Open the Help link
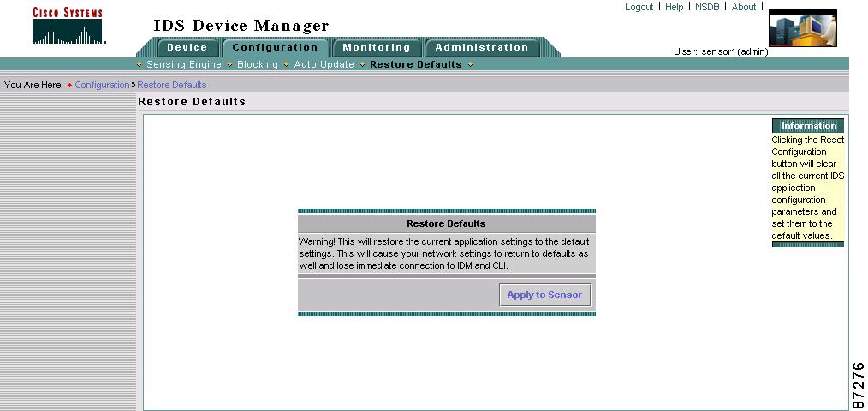This screenshot has width=868, height=411. (675, 7)
